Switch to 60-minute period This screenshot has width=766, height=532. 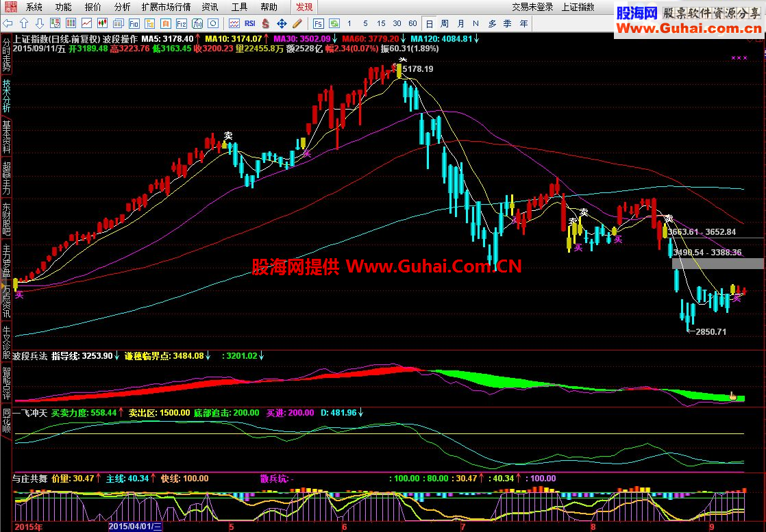[x=412, y=23]
